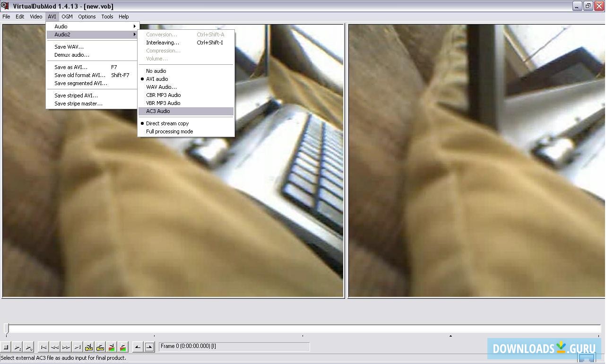The height and width of the screenshot is (364, 606).
Task: Choose AC3 Audio as the source
Action: click(186, 111)
